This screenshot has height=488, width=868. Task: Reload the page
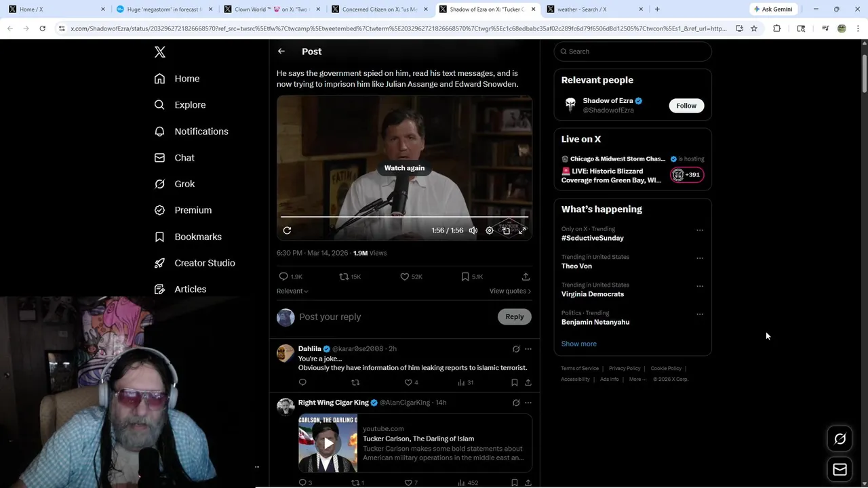click(42, 28)
